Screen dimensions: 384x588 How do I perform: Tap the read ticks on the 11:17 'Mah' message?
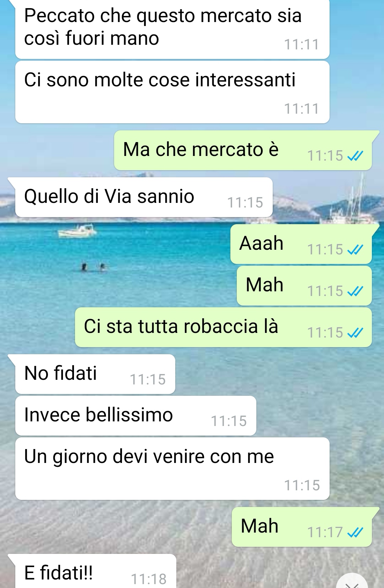355,532
